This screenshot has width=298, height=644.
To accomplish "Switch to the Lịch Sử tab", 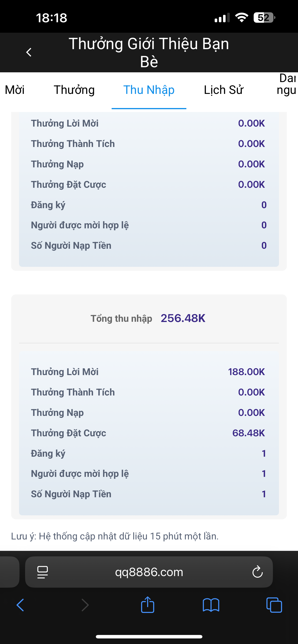I will pyautogui.click(x=223, y=90).
